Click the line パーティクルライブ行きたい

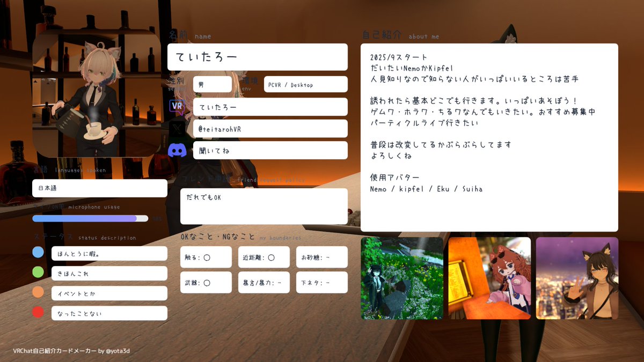click(x=425, y=123)
